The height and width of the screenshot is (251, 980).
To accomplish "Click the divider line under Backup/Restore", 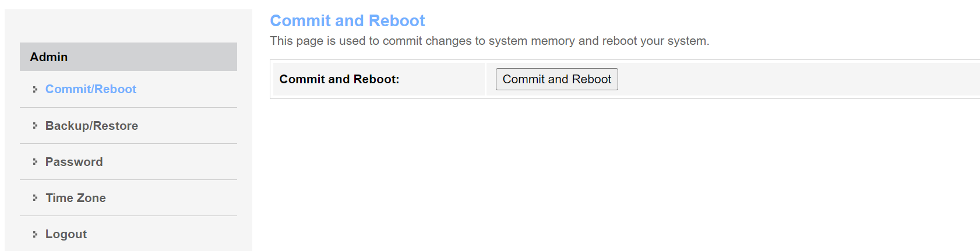I will (x=128, y=143).
